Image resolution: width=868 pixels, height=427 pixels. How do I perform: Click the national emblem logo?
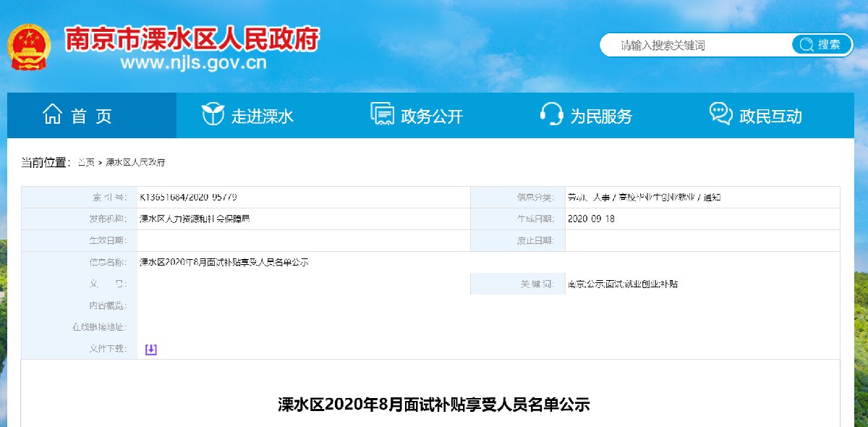(30, 48)
